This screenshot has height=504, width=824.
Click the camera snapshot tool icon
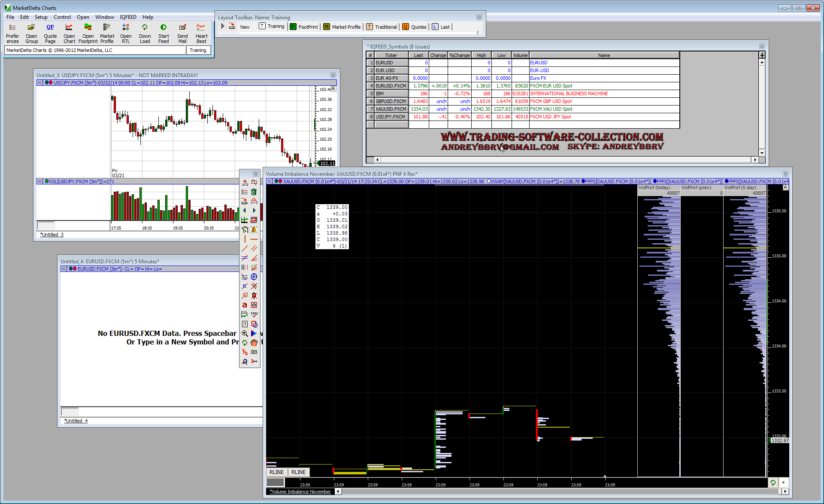[254, 352]
